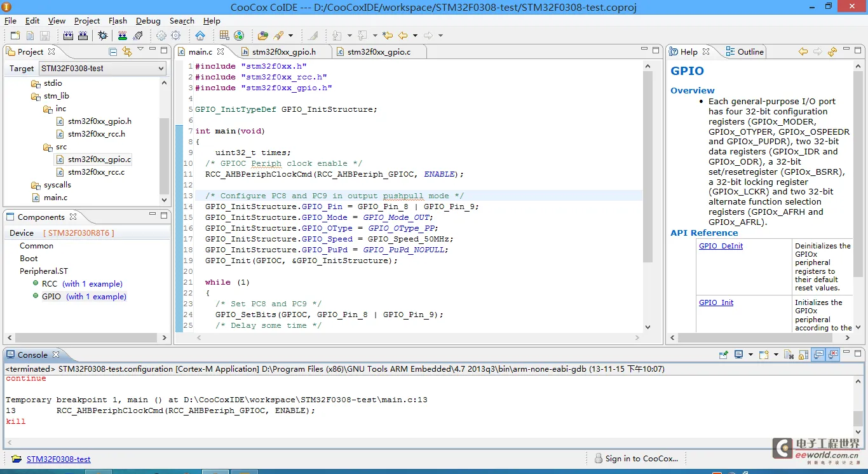Click the Collapse All icon in Project panel
The width and height of the screenshot is (868, 474).
113,51
